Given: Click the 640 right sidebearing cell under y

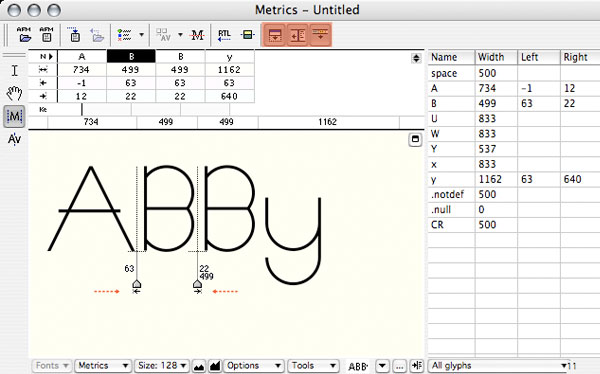Looking at the screenshot, I should click(x=230, y=96).
